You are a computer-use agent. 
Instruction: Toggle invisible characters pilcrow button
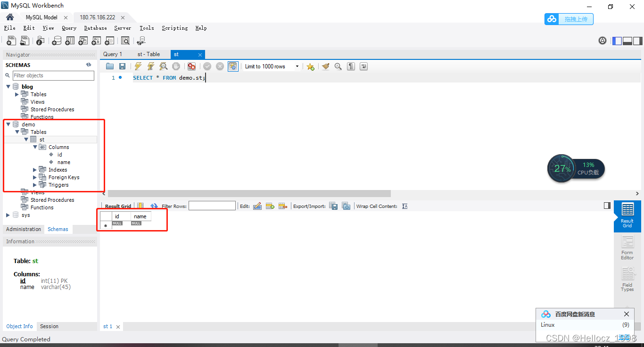pos(351,66)
